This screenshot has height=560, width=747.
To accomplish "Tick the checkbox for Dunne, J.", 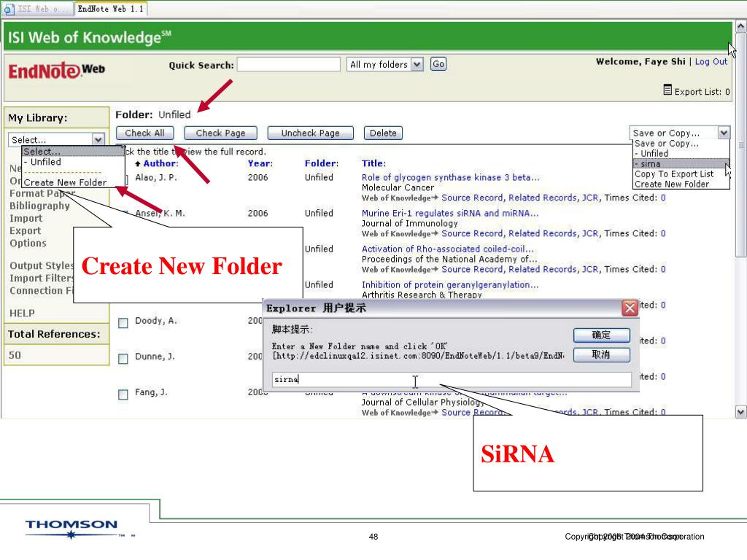I will click(123, 359).
